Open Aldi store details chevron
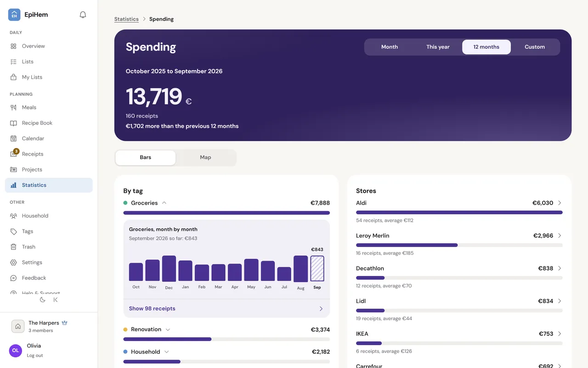The image size is (588, 368). (x=560, y=203)
